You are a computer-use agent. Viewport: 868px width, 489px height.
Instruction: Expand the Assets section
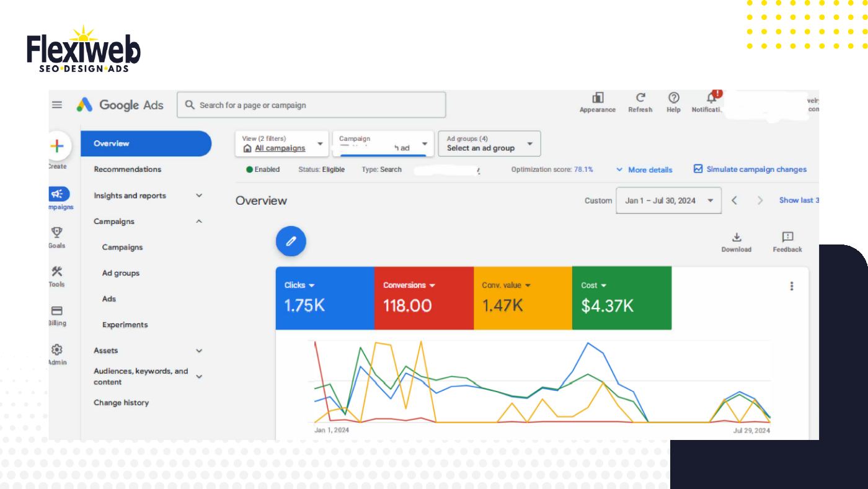tap(199, 351)
